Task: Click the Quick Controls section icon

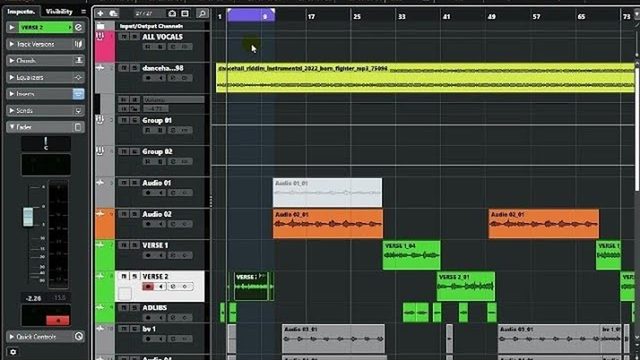Action: click(79, 337)
